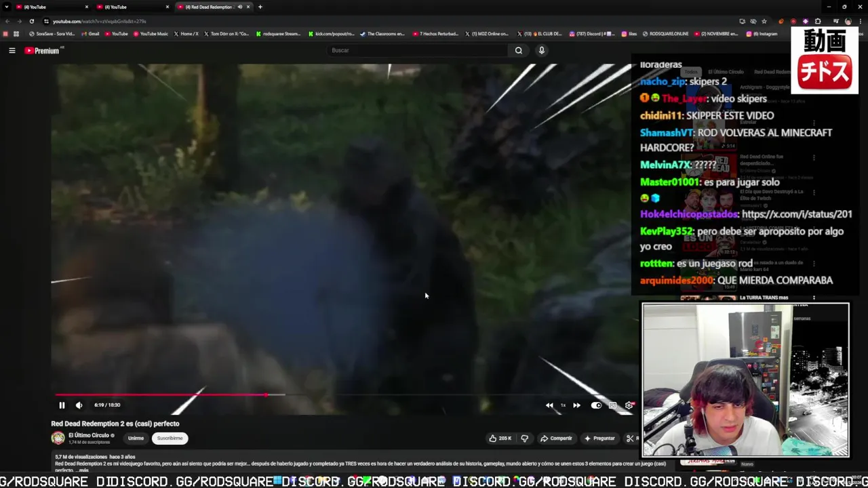Open the 7 Hechos Perturbad... bookmark

(435, 34)
